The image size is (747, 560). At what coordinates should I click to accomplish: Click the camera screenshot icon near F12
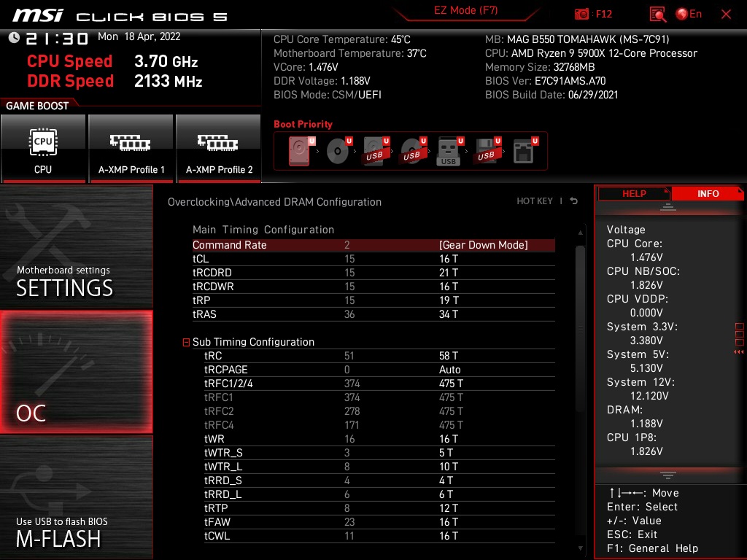[x=583, y=13]
